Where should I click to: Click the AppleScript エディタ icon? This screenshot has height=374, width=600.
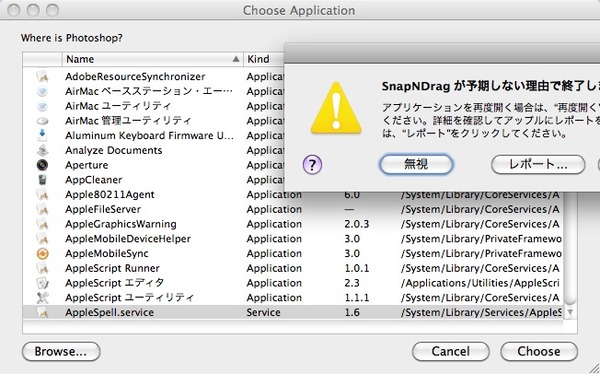coord(42,283)
